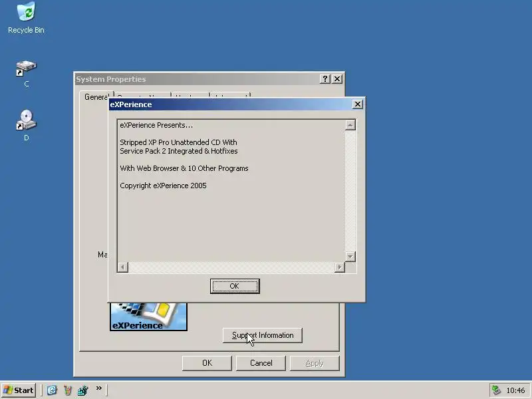Click 'Service Pack 2 Integrated & Hotfixes' line
Viewport: 532px width, 399px height.
[179, 151]
